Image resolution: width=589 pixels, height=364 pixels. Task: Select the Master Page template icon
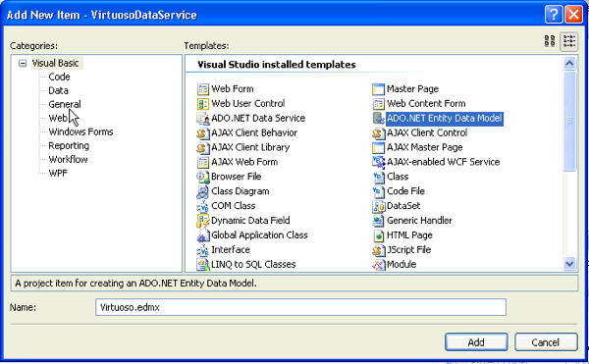[378, 89]
